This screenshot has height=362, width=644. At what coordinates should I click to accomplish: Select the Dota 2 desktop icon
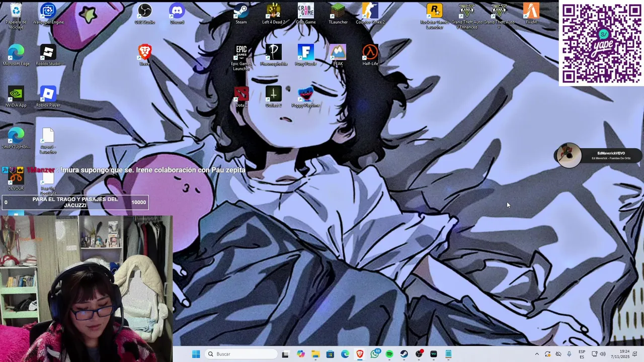coord(242,97)
